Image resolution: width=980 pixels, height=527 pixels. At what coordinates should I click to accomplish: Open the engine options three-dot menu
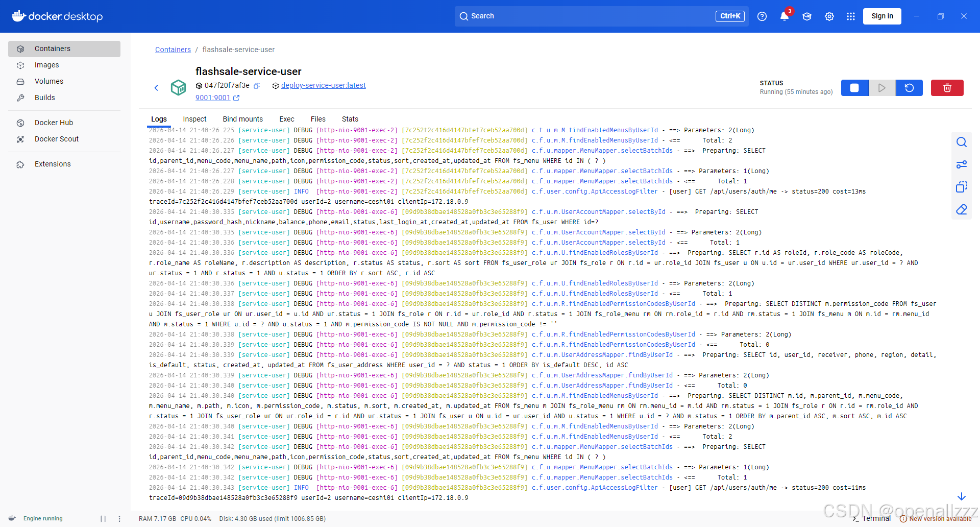pyautogui.click(x=119, y=519)
